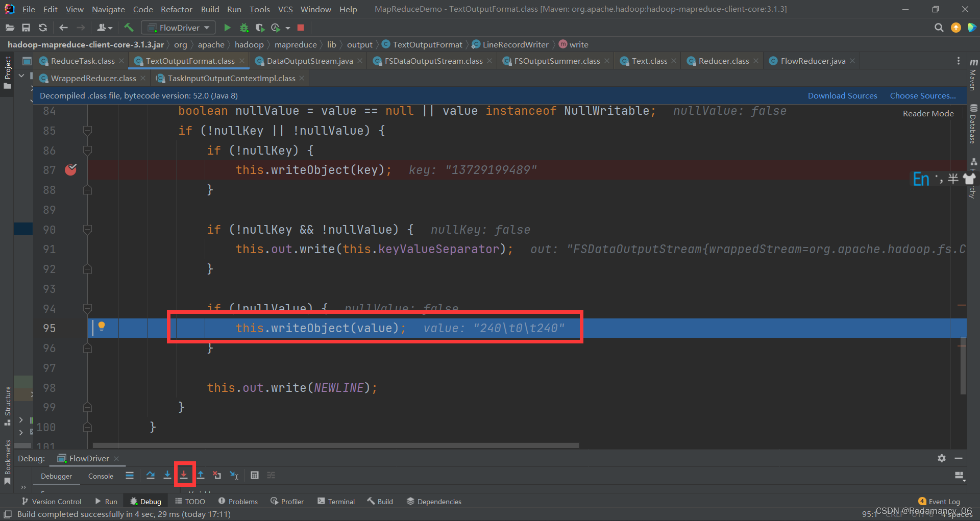Screen dimensions: 980x521
Task: Click the Choose Sources link
Action: pos(923,95)
